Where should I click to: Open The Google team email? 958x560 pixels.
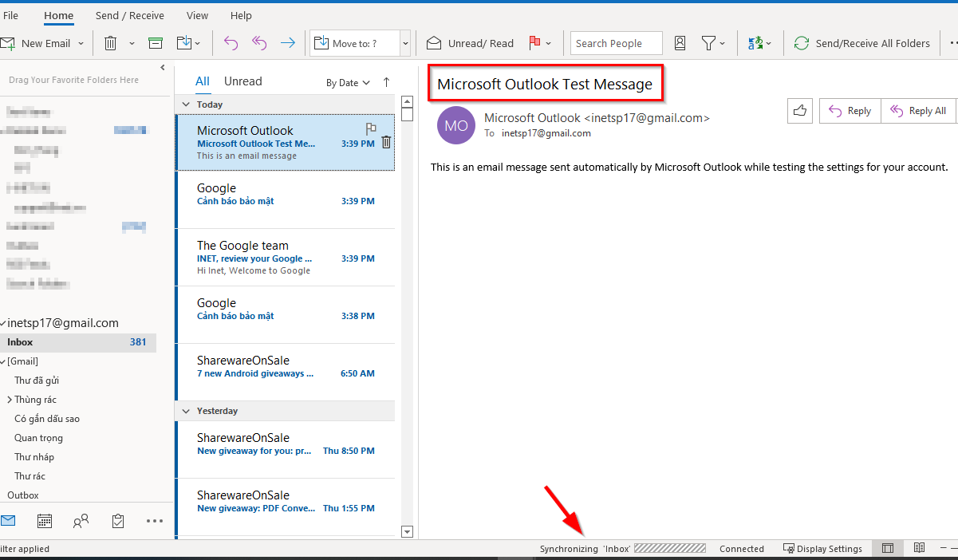pyautogui.click(x=285, y=258)
